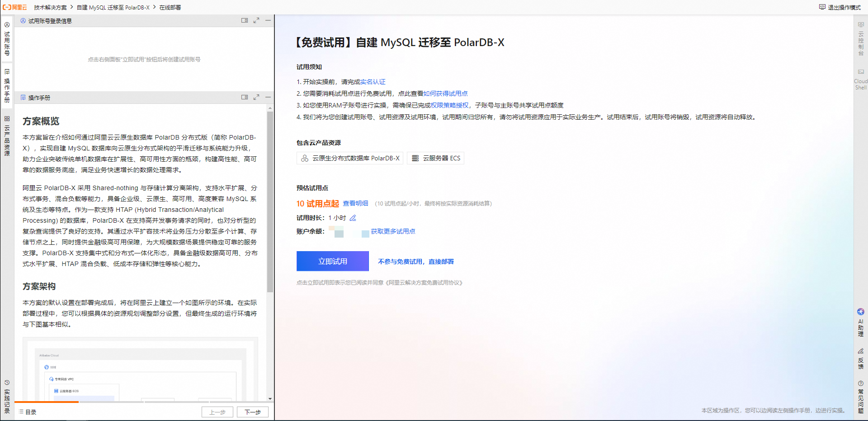Open the 实名认证 link
868x421 pixels.
373,82
